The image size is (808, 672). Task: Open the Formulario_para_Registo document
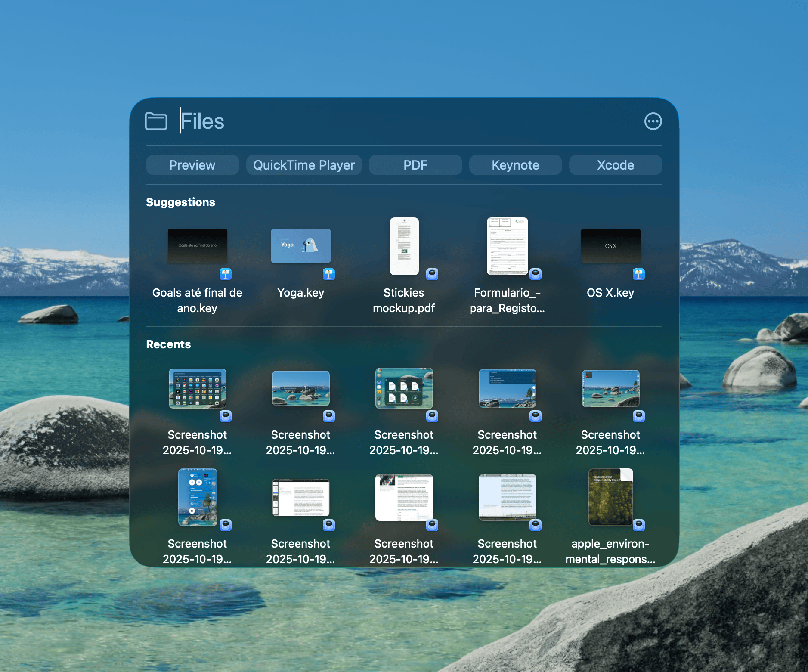tap(507, 246)
